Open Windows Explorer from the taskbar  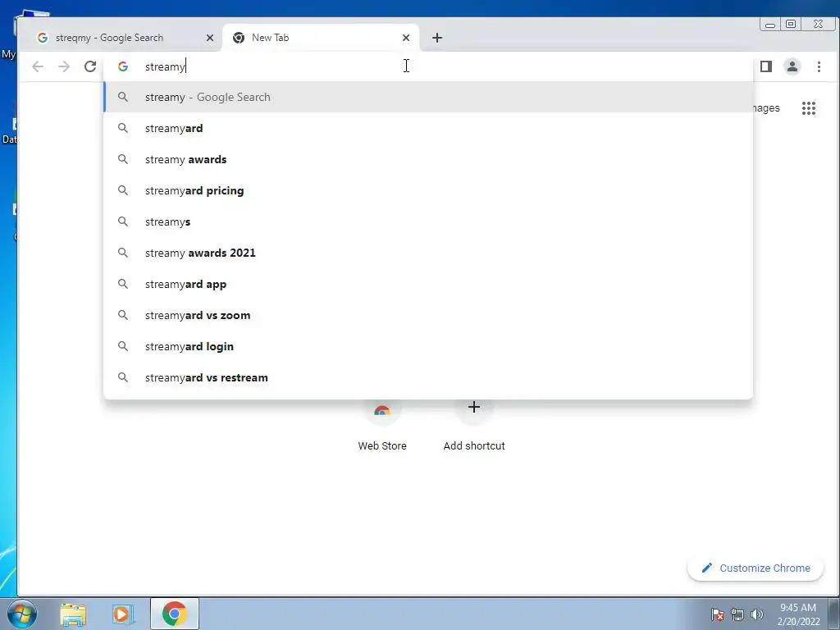pos(73,614)
